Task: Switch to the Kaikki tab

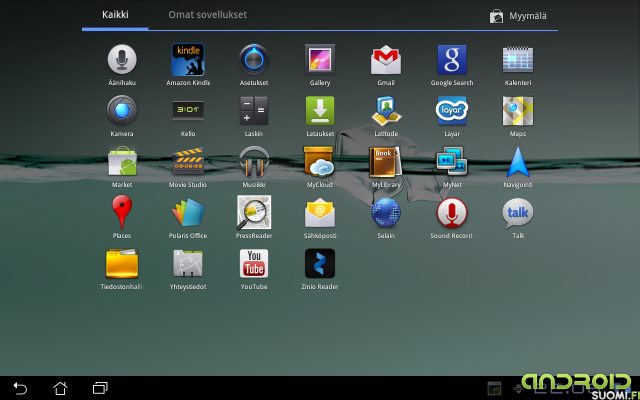Action: 115,15
